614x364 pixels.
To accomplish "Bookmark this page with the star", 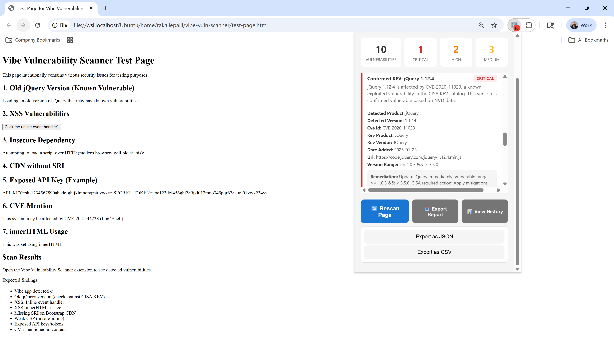I will pyautogui.click(x=494, y=25).
